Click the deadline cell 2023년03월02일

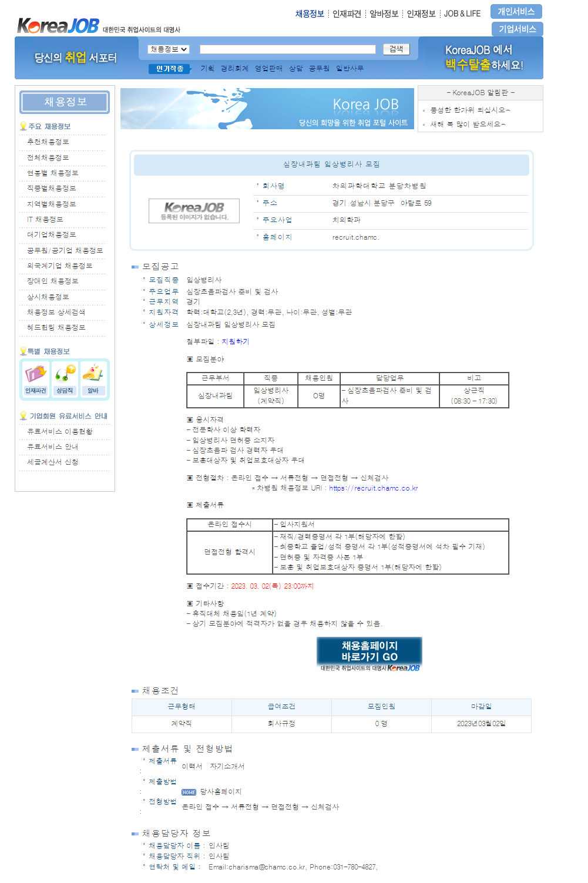pos(481,724)
